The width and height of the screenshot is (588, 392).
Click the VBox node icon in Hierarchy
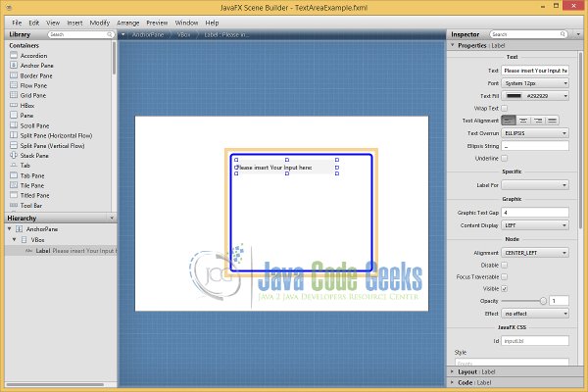[x=24, y=240]
